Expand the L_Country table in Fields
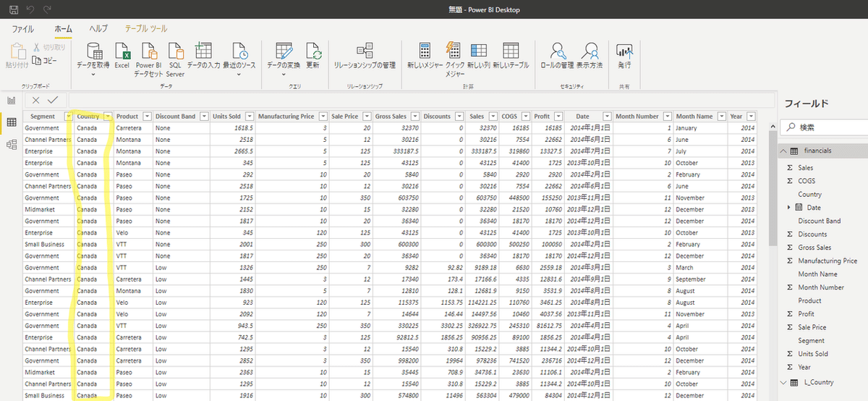The image size is (868, 401). point(783,381)
